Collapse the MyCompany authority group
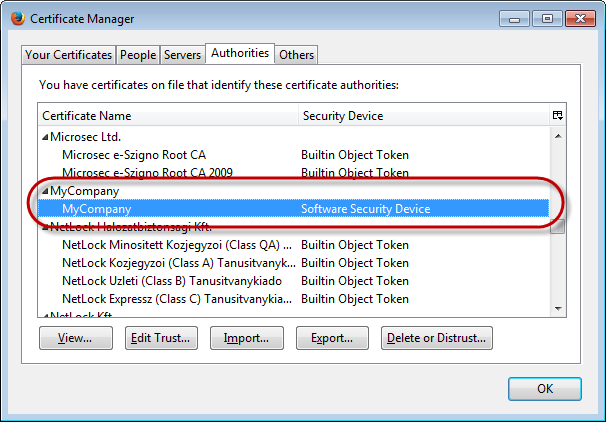606x422 pixels. tap(45, 191)
